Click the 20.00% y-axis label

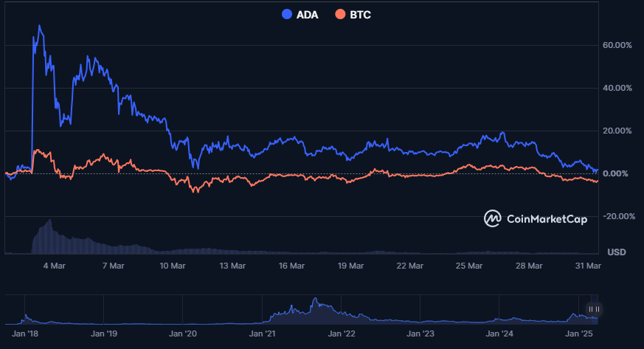point(617,131)
